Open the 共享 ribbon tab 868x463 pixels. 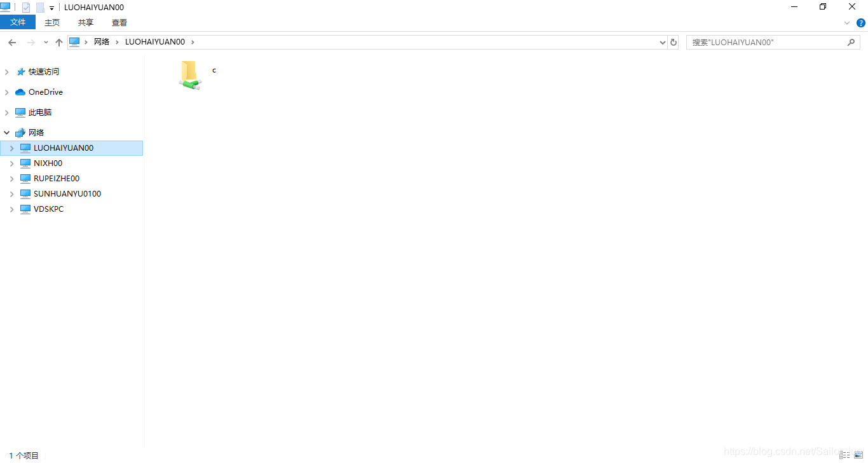point(86,22)
